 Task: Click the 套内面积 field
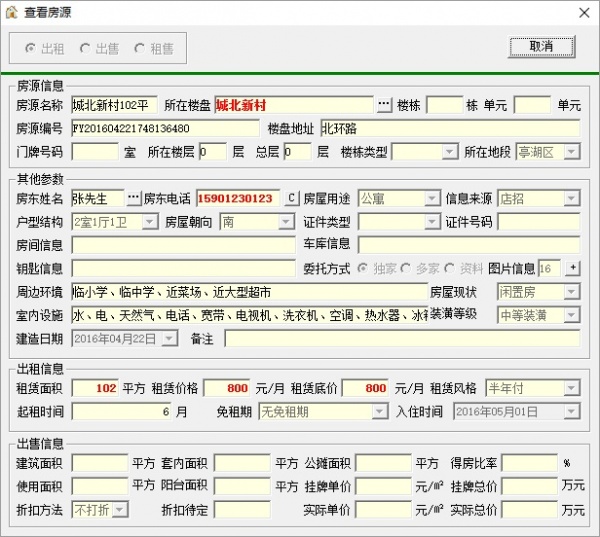pyautogui.click(x=242, y=463)
